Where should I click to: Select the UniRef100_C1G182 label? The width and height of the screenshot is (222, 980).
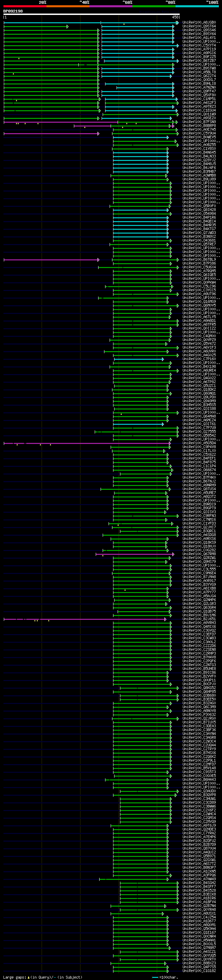(199, 971)
